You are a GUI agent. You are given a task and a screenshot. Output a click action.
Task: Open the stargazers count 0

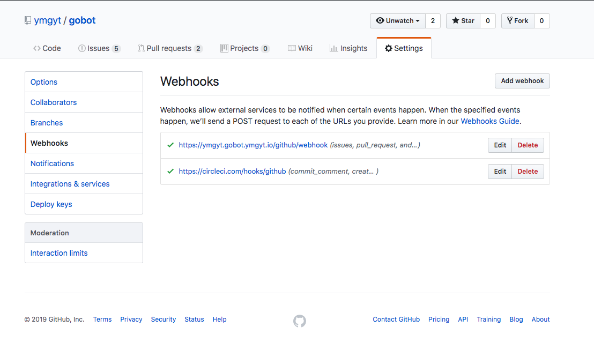488,21
